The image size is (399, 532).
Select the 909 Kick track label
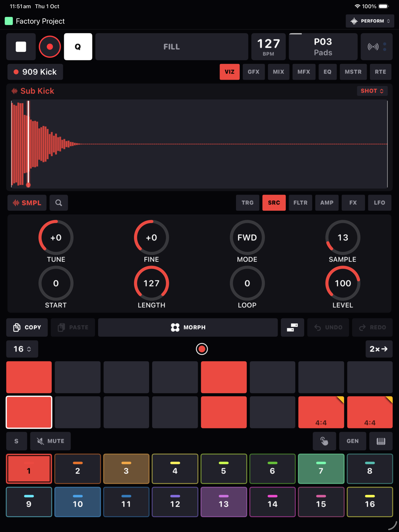coord(35,72)
